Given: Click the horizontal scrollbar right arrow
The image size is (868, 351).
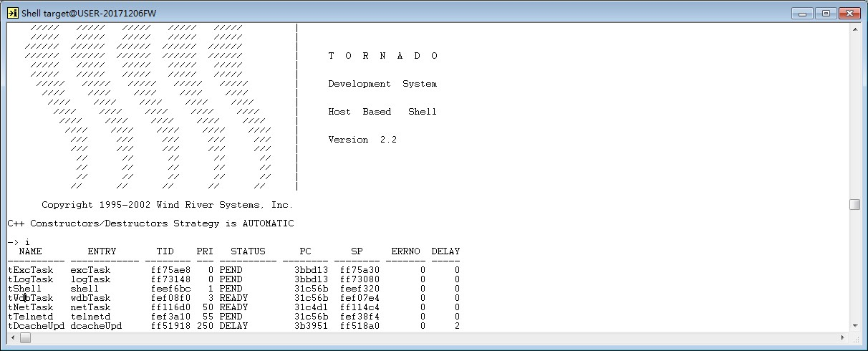Looking at the screenshot, I should pos(842,337).
